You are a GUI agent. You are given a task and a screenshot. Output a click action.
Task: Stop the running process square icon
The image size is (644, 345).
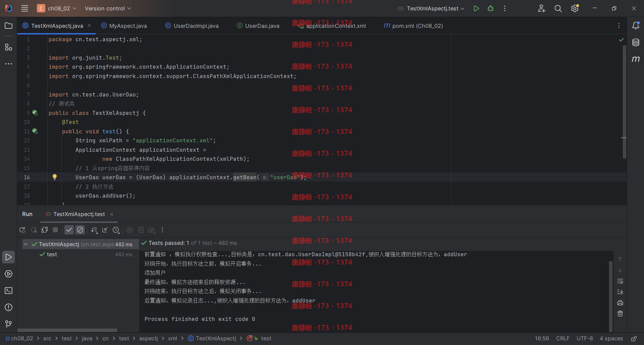coord(56,230)
